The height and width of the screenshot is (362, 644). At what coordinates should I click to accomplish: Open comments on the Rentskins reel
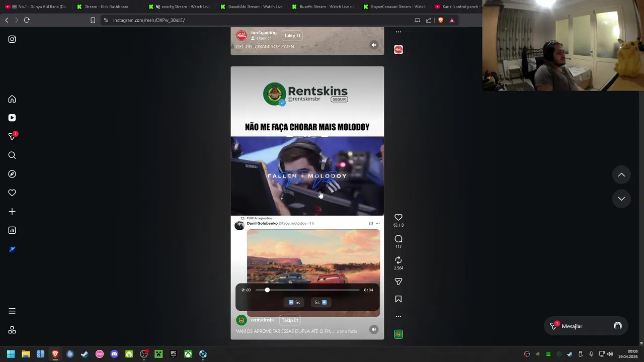[398, 239]
